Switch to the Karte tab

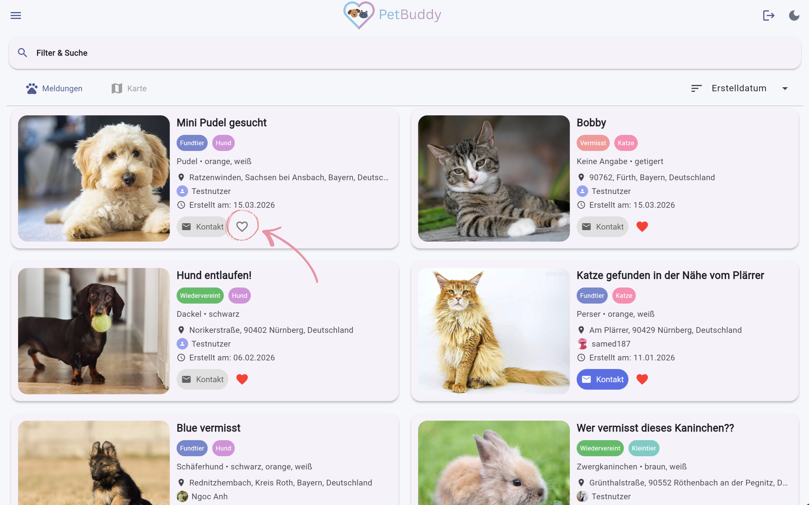point(129,88)
